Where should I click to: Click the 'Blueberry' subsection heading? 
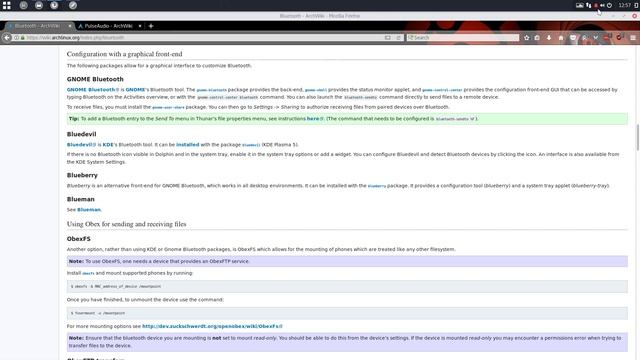(x=82, y=175)
